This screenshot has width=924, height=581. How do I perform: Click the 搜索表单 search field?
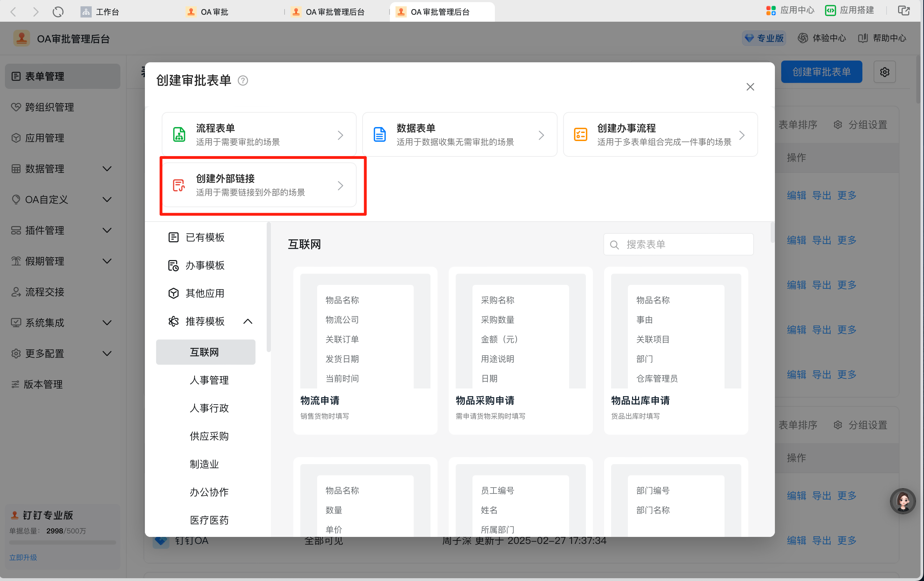pyautogui.click(x=678, y=244)
